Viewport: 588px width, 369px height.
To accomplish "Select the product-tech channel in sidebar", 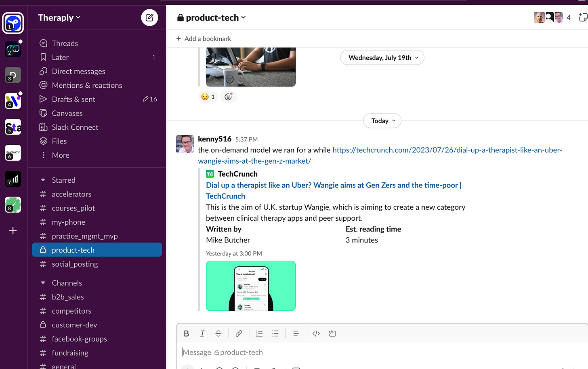I will tap(97, 250).
